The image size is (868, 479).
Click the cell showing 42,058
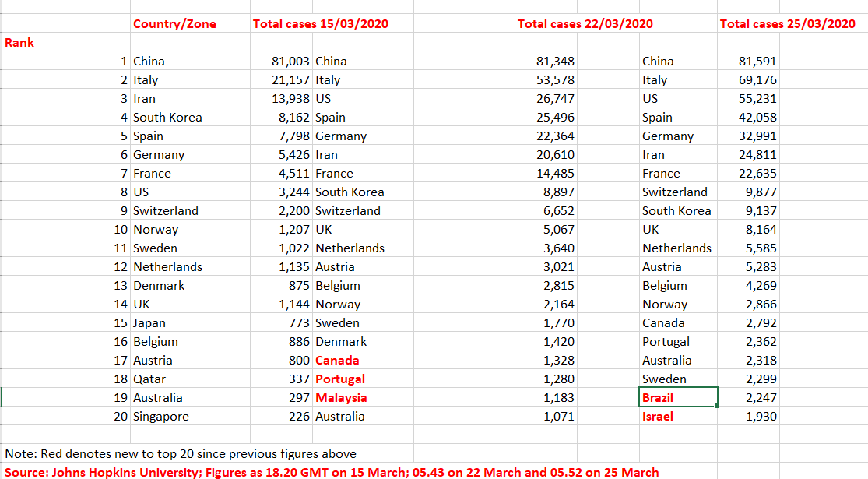(x=748, y=118)
